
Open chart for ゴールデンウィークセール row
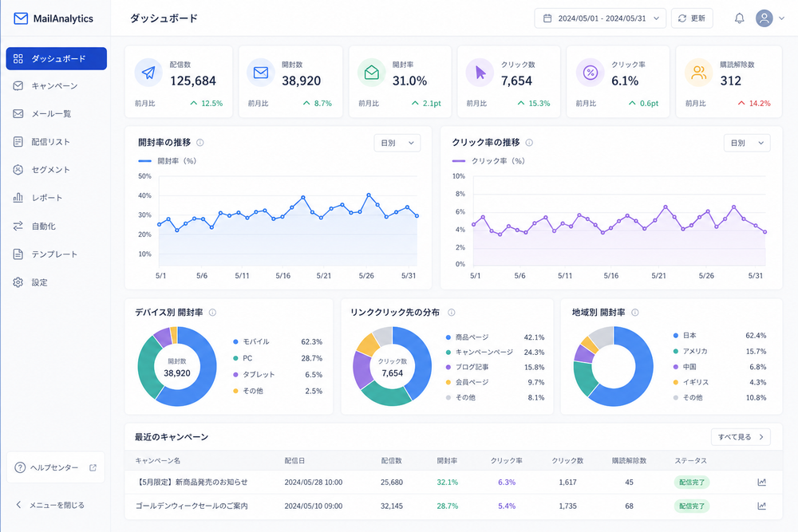[762, 506]
